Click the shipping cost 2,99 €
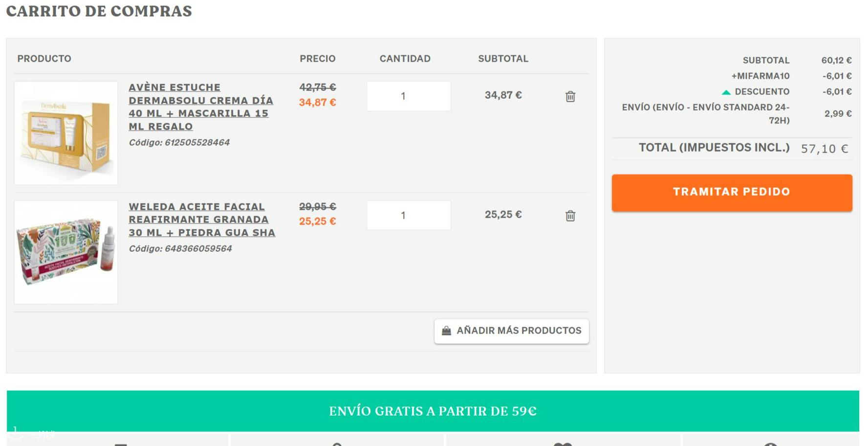 coord(838,113)
